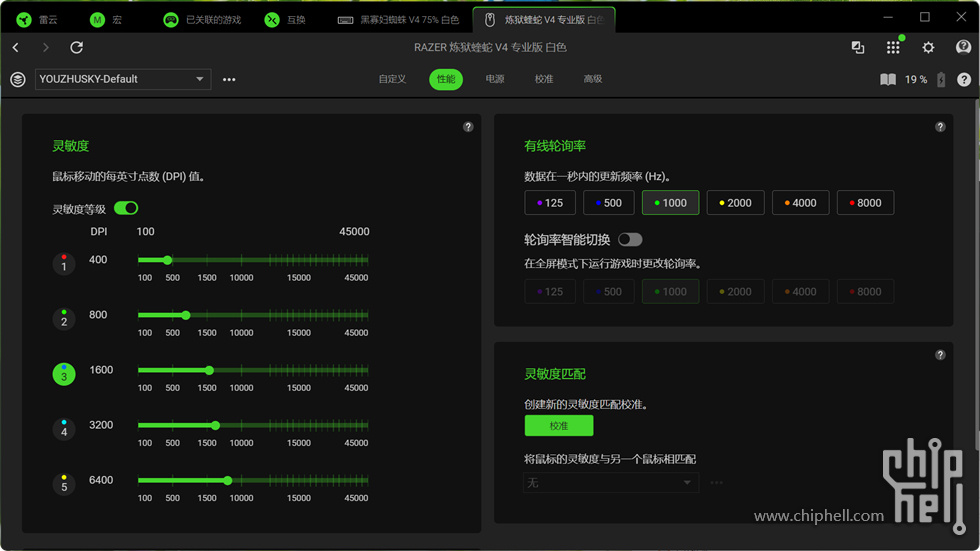Switch to the 黑寡妇蜘蛛 V4 75% keyboard tab

[398, 20]
